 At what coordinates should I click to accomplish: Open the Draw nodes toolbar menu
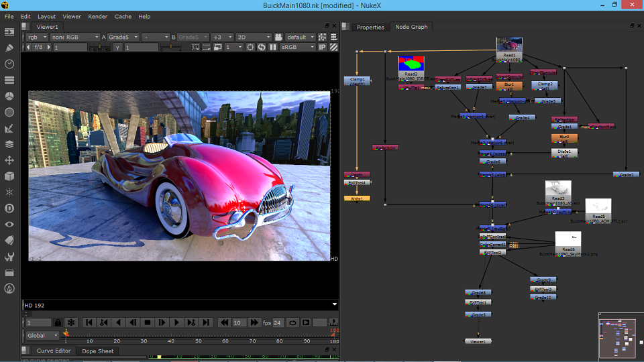coord(9,48)
